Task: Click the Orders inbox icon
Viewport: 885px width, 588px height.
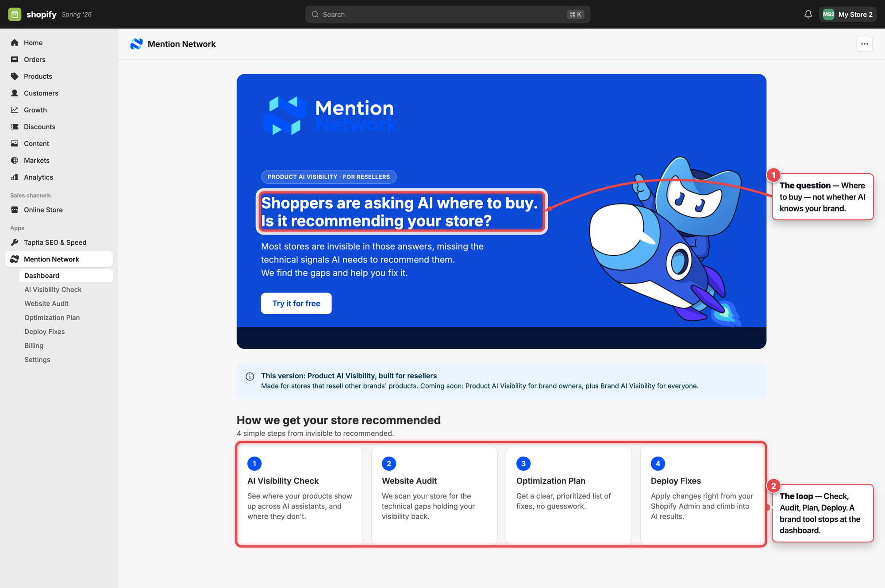Action: (15, 59)
